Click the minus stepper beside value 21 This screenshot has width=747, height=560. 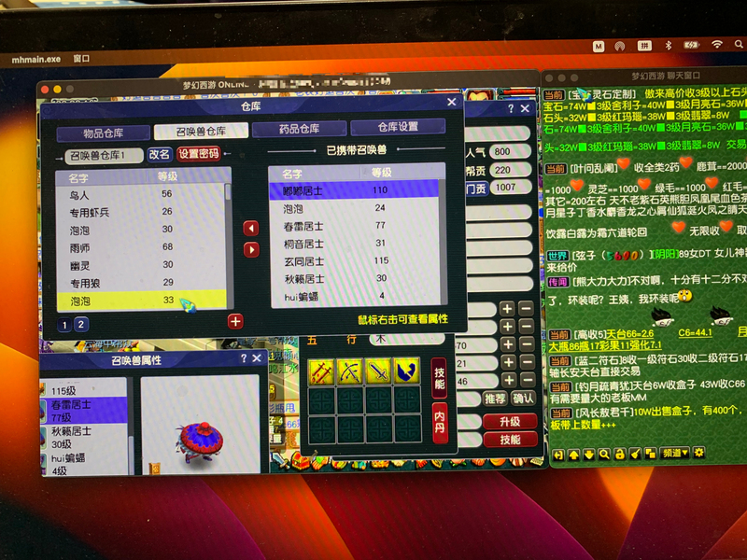pyautogui.click(x=527, y=362)
